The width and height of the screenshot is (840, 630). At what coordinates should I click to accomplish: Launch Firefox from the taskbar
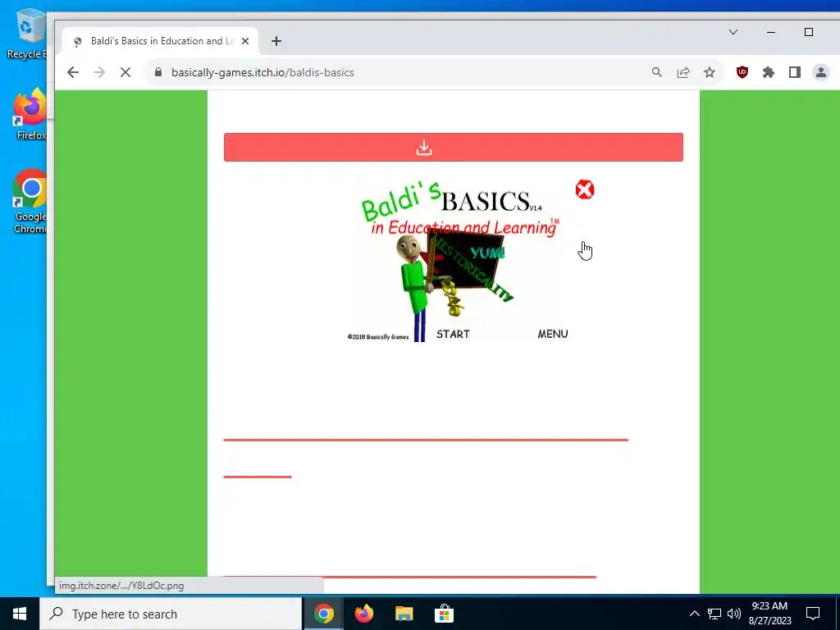coord(363,614)
